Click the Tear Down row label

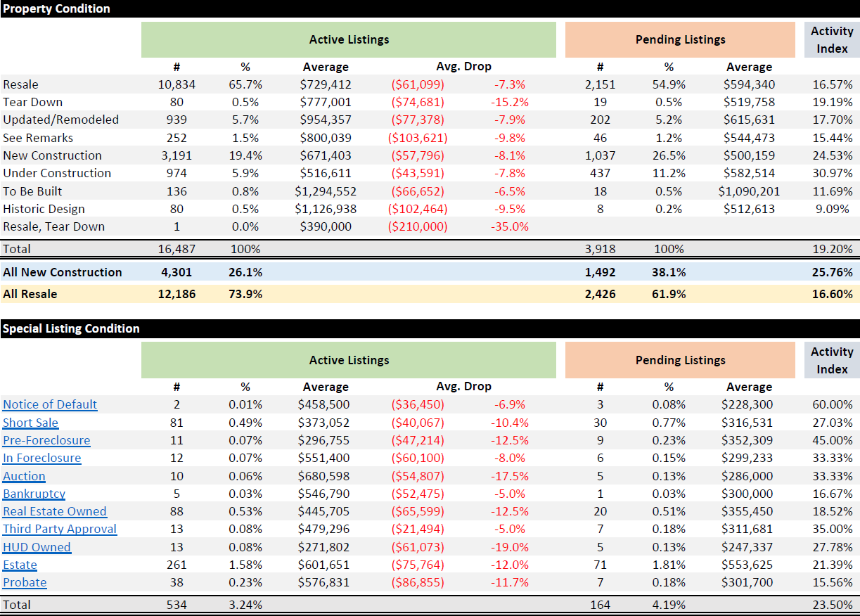point(32,102)
